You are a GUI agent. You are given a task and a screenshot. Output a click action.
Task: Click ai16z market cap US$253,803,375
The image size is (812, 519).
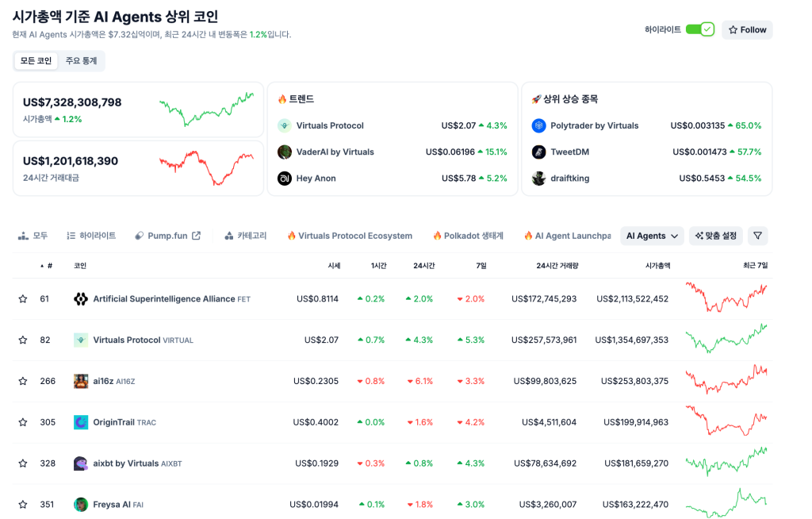tap(634, 381)
